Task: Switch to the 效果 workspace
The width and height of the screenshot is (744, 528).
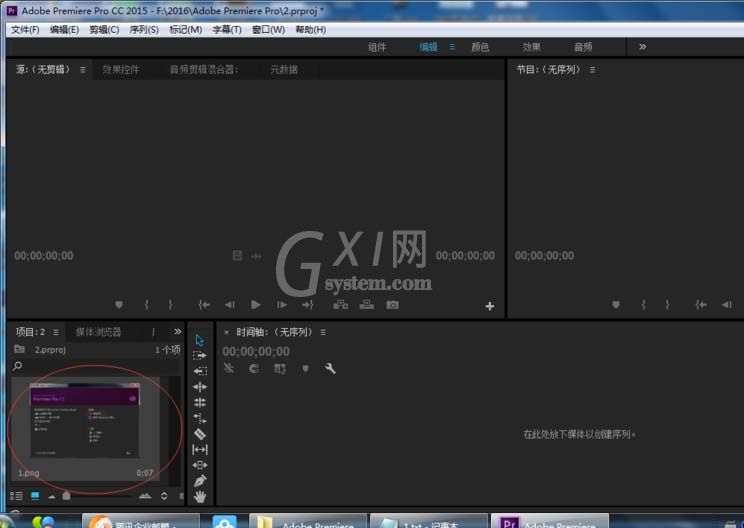Action: 531,47
